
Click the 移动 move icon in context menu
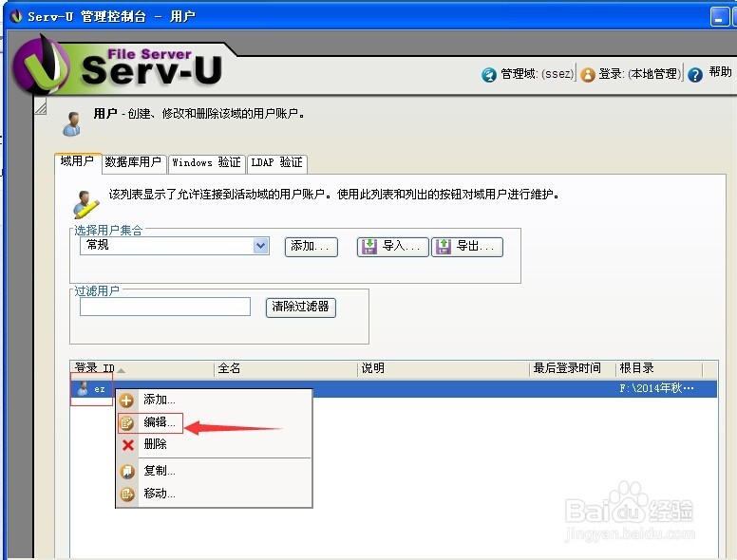click(x=127, y=494)
